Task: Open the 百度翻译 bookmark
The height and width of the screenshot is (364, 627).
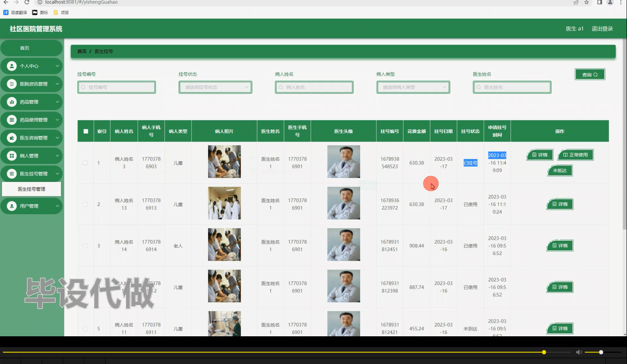Action: 15,12
